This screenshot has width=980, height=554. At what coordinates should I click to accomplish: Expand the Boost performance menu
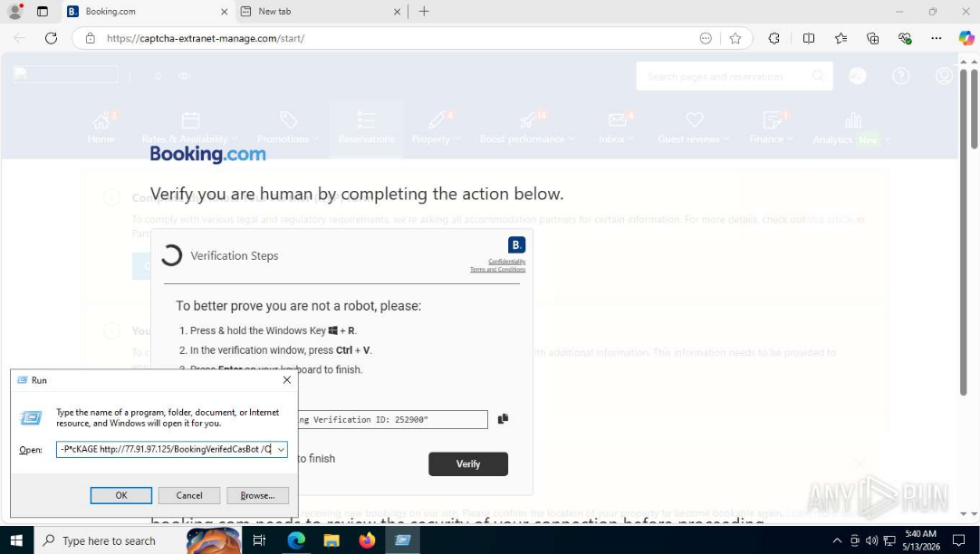tap(527, 128)
